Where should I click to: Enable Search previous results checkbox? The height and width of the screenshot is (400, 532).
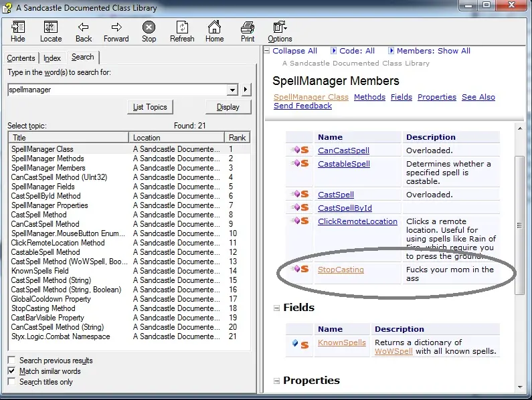[x=11, y=361]
